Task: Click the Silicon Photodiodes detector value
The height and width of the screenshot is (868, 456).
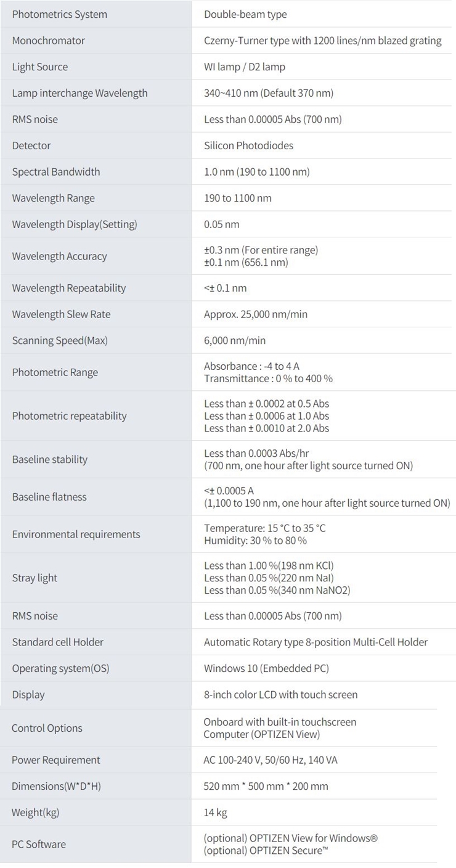Action: click(x=248, y=145)
